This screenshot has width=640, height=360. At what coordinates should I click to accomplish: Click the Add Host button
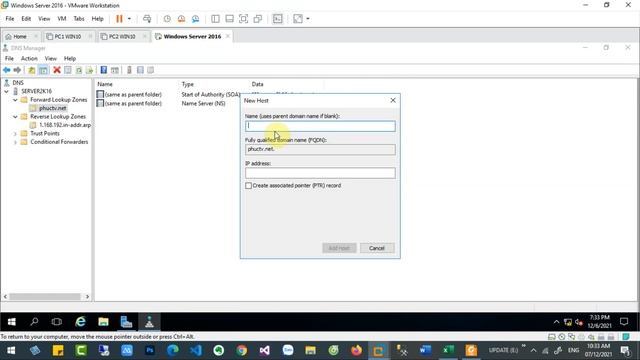coord(339,248)
